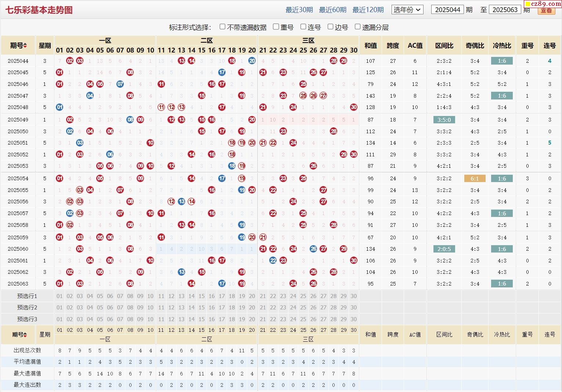Click the 期号 sort arrows in header

click(x=25, y=46)
